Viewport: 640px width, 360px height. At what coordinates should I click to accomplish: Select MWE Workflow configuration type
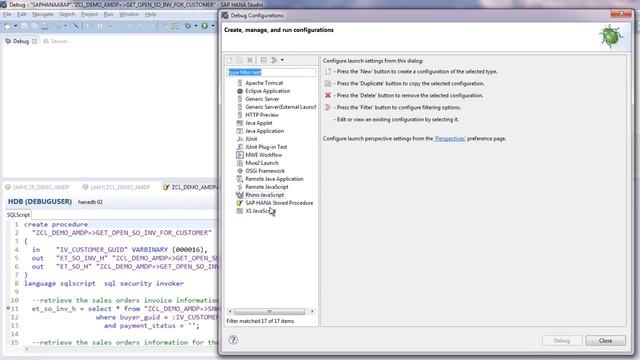(x=264, y=155)
